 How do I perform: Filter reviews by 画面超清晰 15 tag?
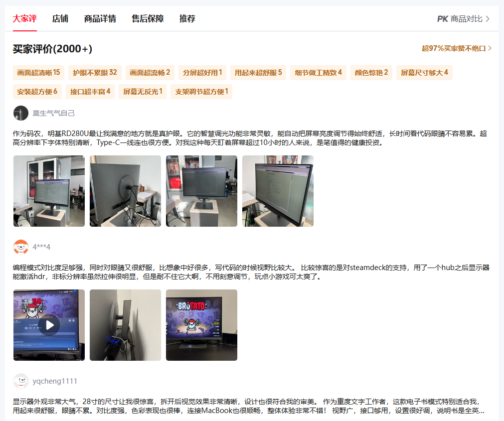pyautogui.click(x=38, y=73)
